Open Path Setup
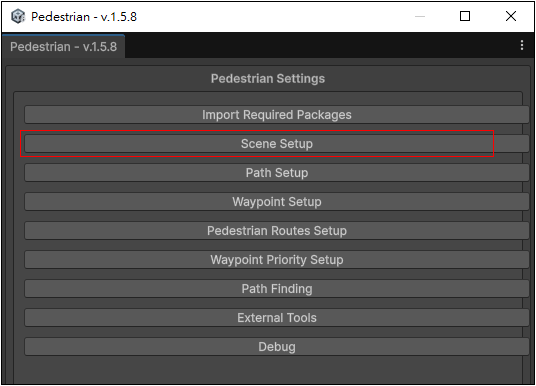Image resolution: width=536 pixels, height=386 pixels. click(277, 173)
